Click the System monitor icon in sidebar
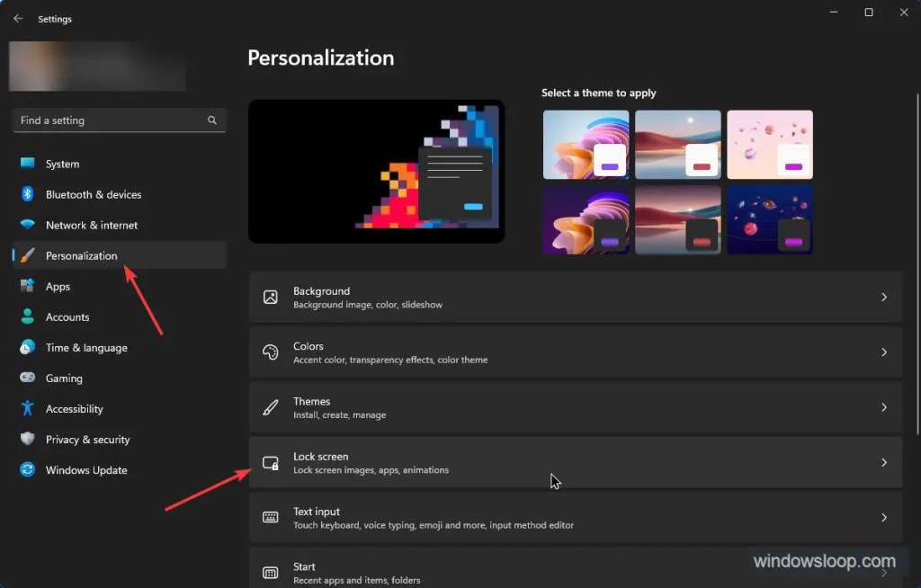Viewport: 921px width, 588px height. 28,164
